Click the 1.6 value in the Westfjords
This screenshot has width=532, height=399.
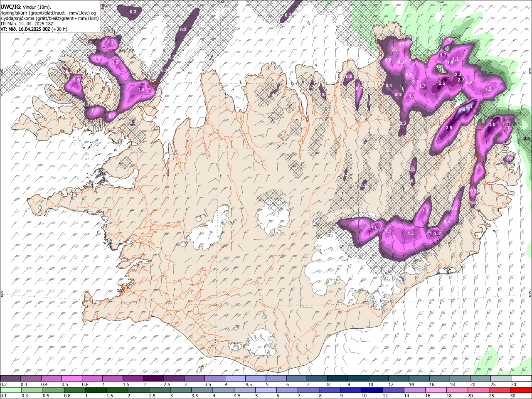click(x=76, y=80)
